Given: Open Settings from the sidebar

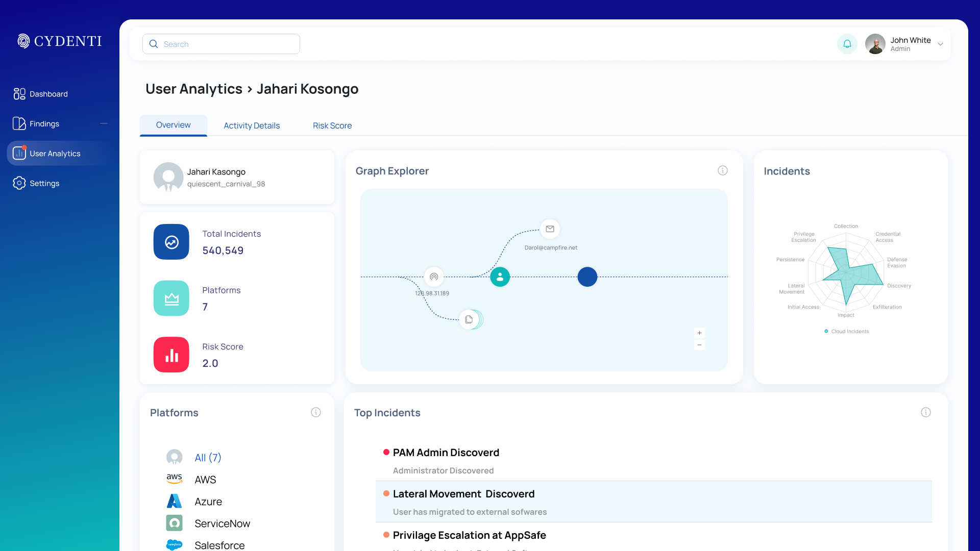Looking at the screenshot, I should tap(44, 183).
